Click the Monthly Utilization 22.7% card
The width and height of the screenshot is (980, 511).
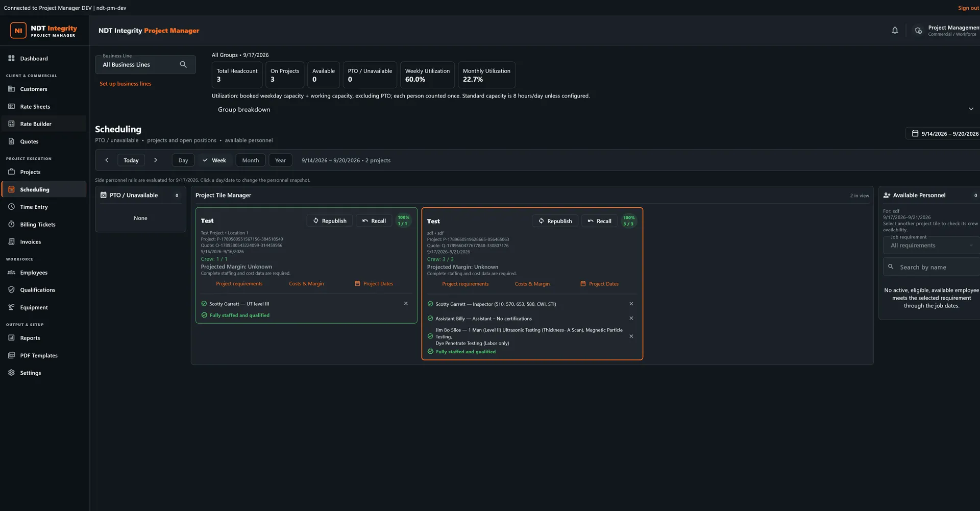point(486,75)
